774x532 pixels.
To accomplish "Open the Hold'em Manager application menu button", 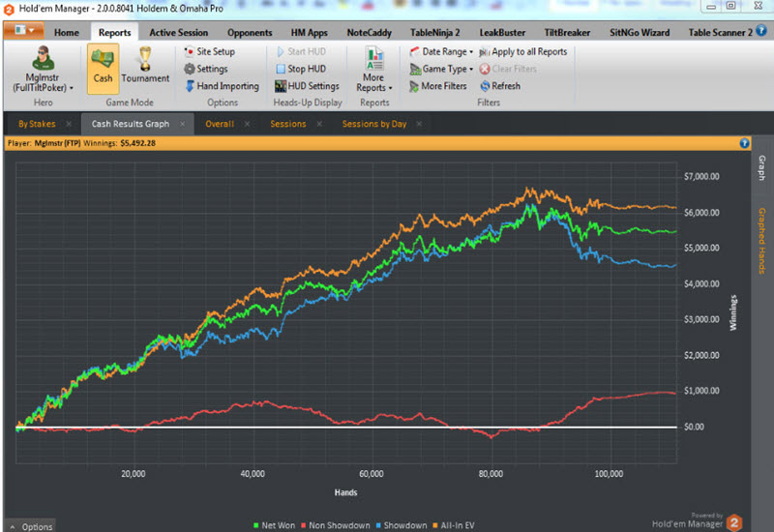I will pos(23,31).
